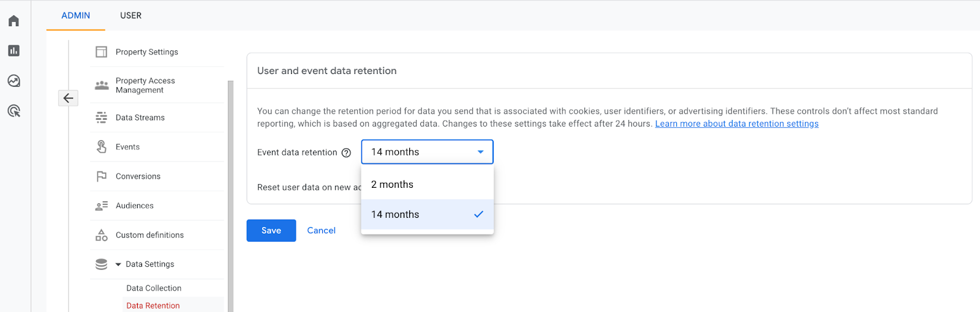The width and height of the screenshot is (980, 312).
Task: Collapse the Data Settings section
Action: tap(118, 264)
